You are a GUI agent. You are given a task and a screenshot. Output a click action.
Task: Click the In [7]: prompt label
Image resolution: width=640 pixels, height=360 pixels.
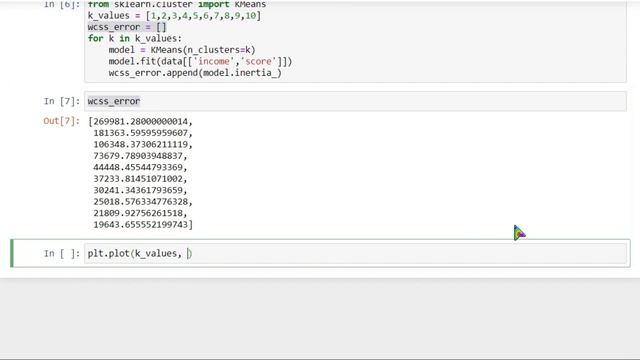click(x=62, y=101)
